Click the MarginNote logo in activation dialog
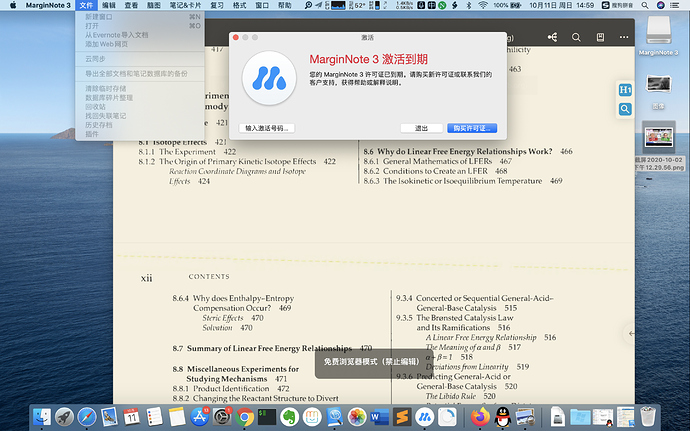 click(269, 78)
